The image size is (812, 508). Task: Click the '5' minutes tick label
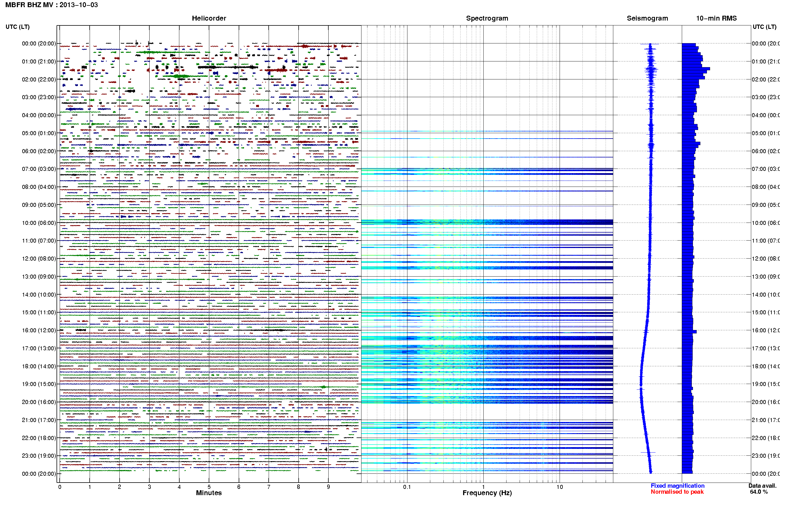[209, 487]
